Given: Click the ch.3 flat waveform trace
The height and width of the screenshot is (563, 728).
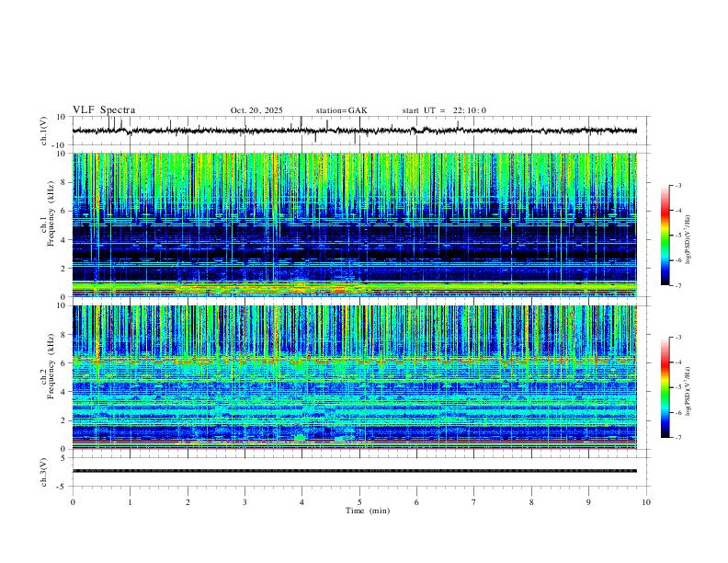Looking at the screenshot, I should [355, 471].
